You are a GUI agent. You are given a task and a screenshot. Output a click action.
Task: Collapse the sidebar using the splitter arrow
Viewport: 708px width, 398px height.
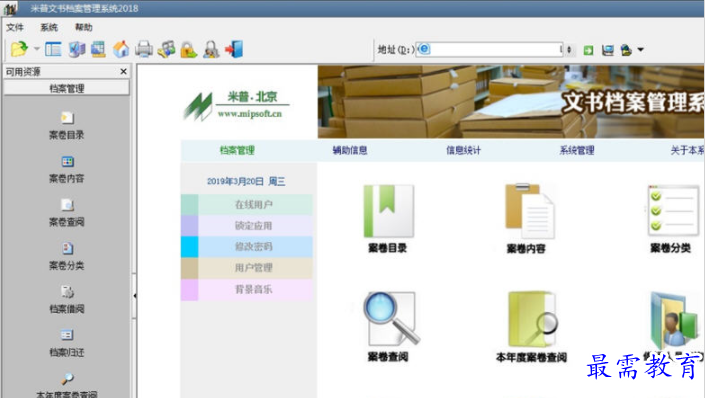pos(135,296)
